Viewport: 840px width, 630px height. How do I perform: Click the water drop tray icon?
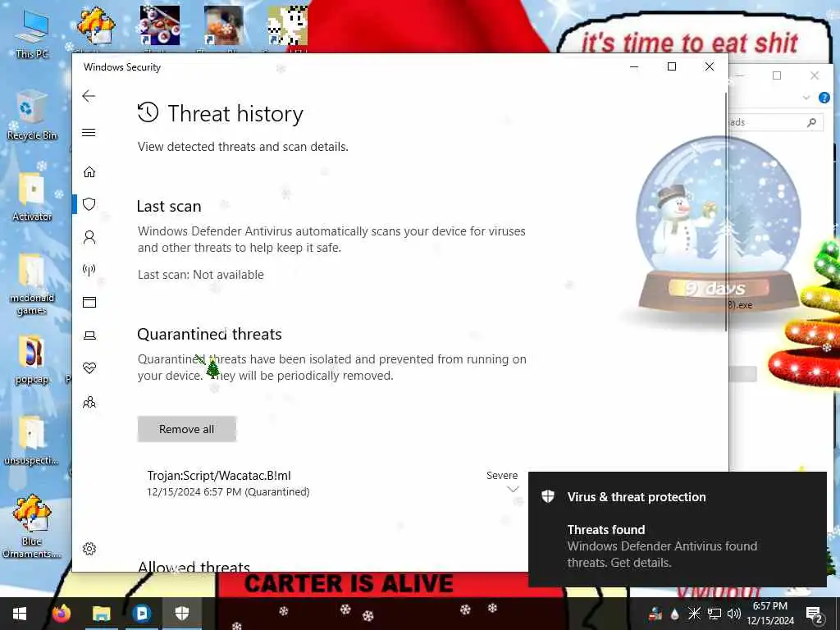[x=674, y=614]
